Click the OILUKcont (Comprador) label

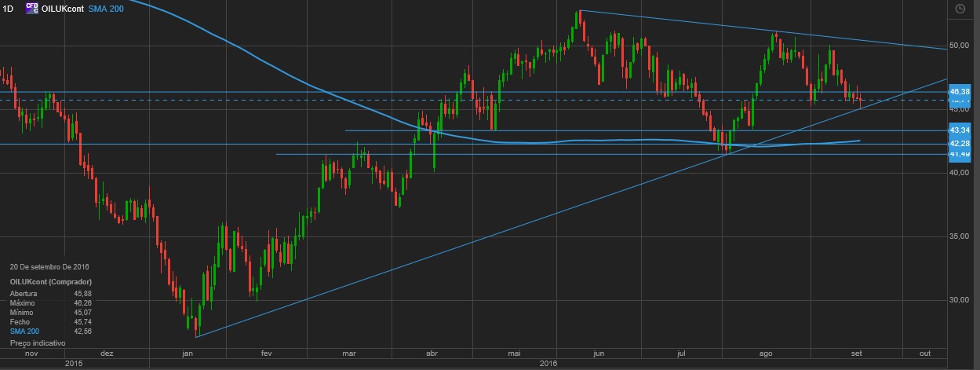[x=51, y=281]
